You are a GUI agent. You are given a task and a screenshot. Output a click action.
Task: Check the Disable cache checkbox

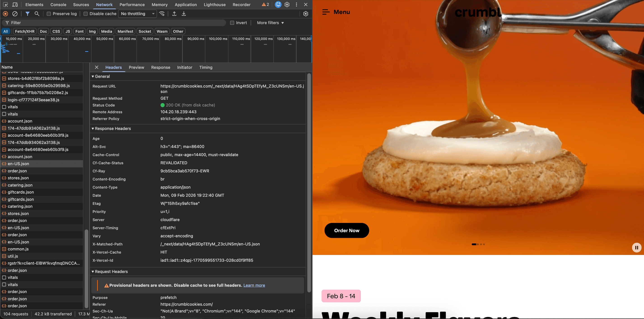click(x=86, y=14)
